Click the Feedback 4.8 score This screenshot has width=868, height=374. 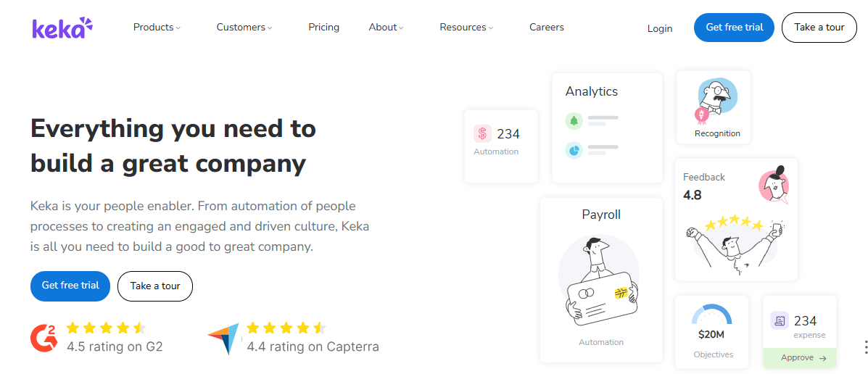click(x=693, y=195)
